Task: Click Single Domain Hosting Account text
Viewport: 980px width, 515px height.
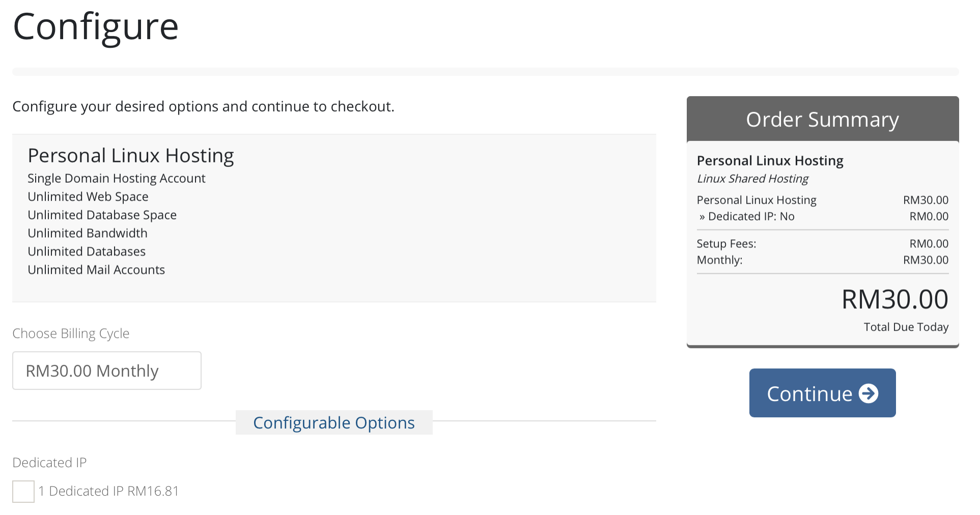Action: point(117,179)
